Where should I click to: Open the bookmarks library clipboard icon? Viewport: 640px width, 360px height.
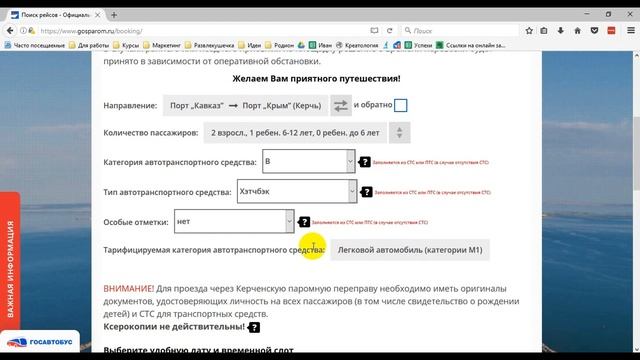coord(544,31)
